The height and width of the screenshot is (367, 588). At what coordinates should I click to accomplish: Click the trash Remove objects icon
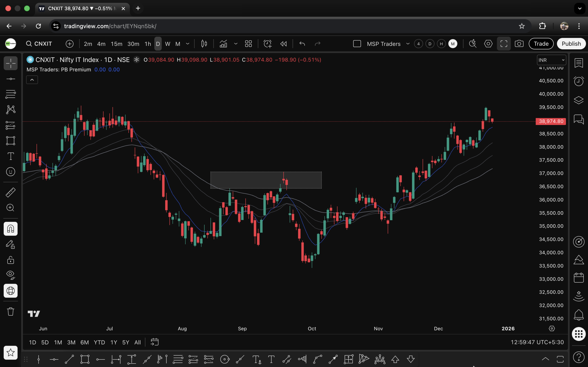pyautogui.click(x=10, y=311)
